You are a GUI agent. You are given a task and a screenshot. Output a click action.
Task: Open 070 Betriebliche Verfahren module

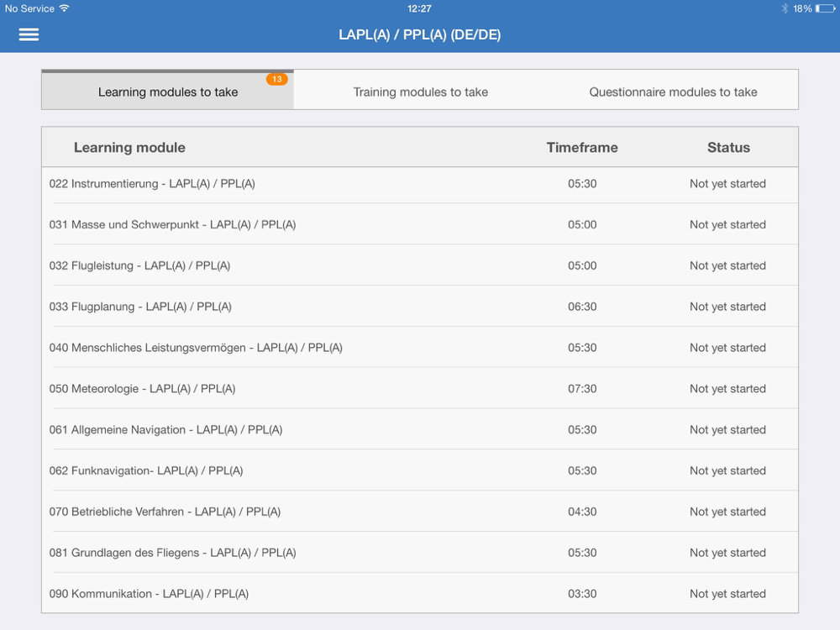pos(165,512)
